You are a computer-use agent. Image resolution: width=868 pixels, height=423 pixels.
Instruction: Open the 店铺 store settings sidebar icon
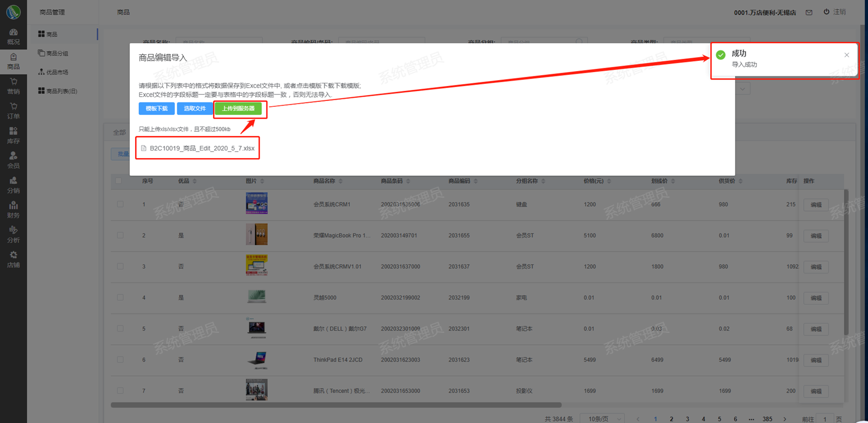click(x=13, y=260)
